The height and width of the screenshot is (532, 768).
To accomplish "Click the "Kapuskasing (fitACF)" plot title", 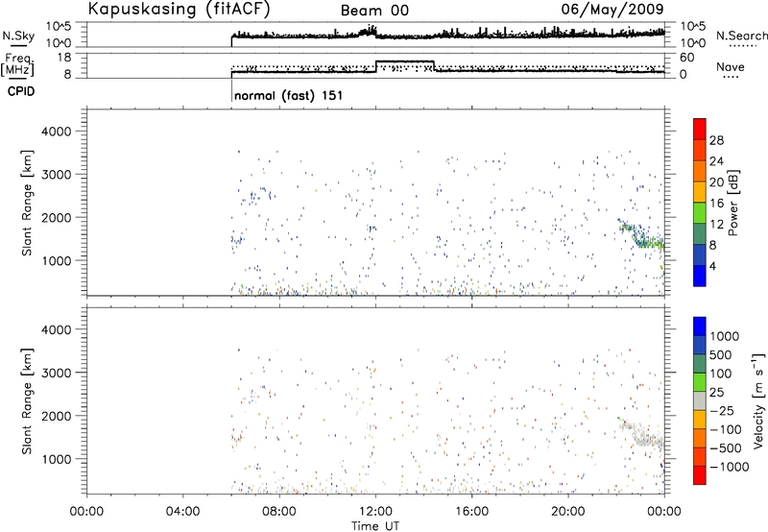I will click(180, 10).
